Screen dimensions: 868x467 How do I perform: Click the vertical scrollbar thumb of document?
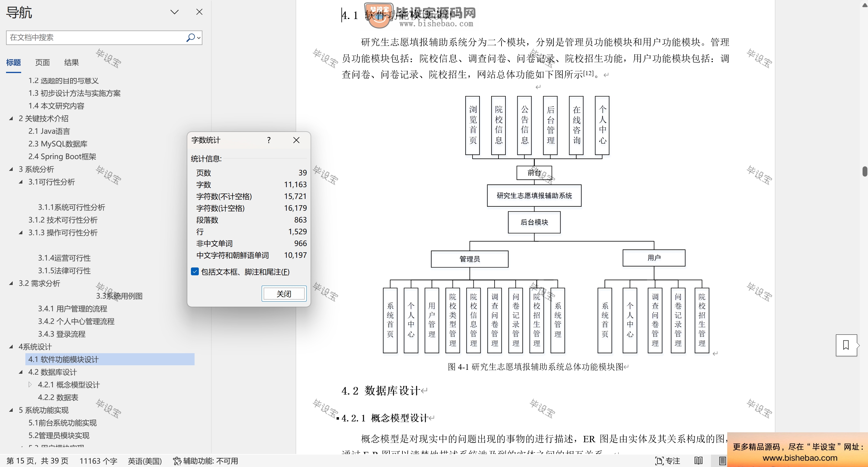coord(865,171)
